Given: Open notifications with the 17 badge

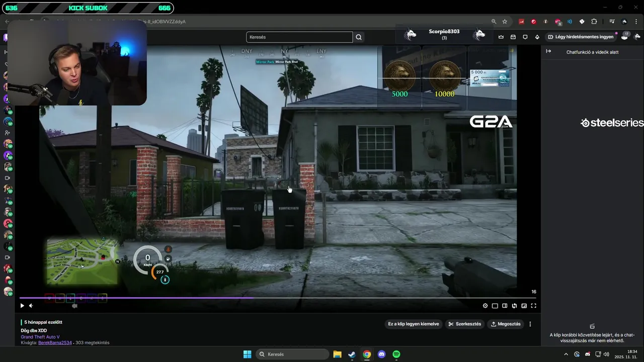Looking at the screenshot, I should click(x=625, y=36).
